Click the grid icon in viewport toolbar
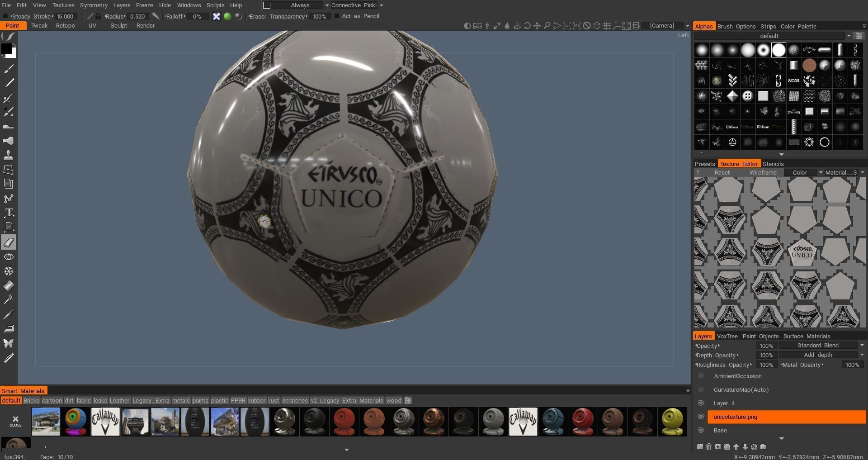 (x=607, y=26)
